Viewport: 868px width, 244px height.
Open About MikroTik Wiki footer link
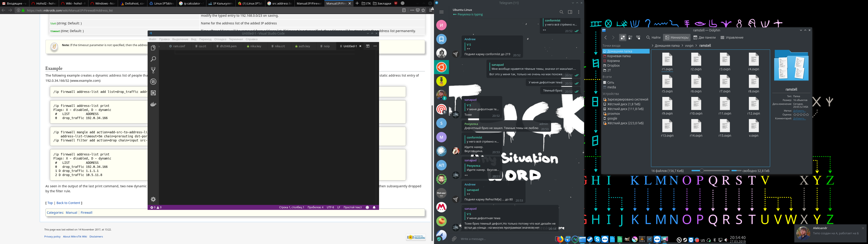(75, 237)
